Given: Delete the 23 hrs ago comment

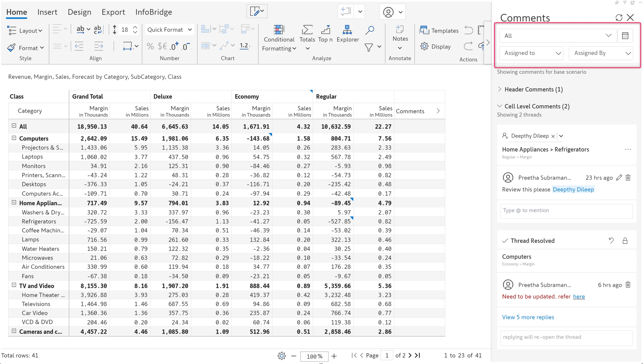Looking at the screenshot, I should 628,178.
